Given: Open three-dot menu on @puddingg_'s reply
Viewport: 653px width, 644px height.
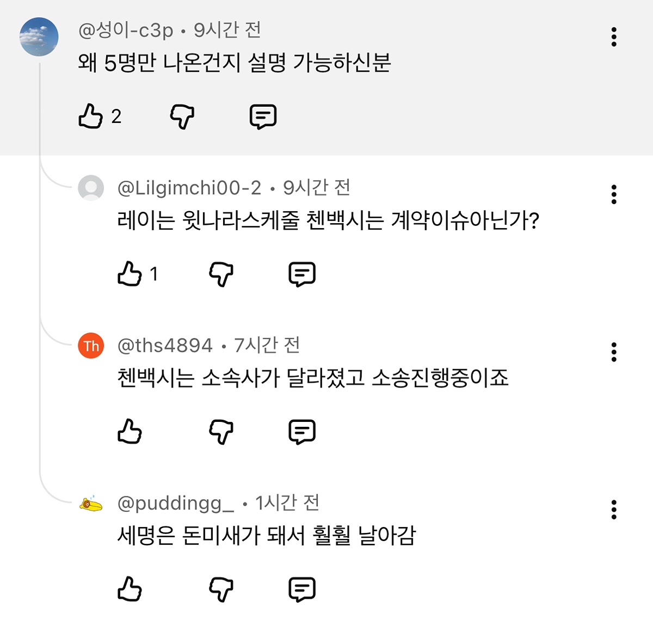Looking at the screenshot, I should point(614,510).
